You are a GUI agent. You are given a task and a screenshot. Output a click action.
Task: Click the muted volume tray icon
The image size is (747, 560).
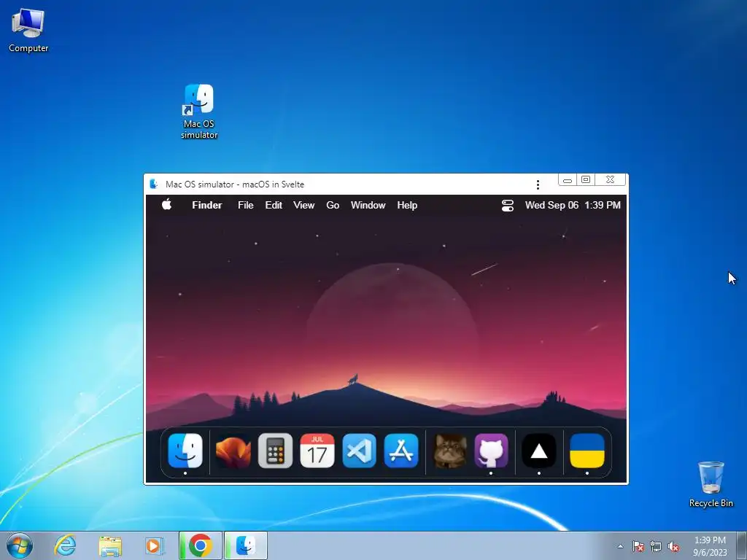coord(673,546)
